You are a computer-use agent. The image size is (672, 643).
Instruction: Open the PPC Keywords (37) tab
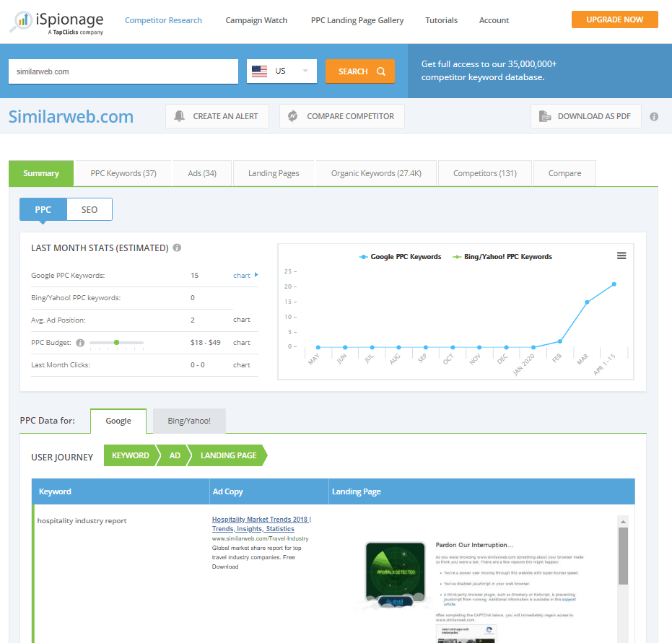click(123, 173)
